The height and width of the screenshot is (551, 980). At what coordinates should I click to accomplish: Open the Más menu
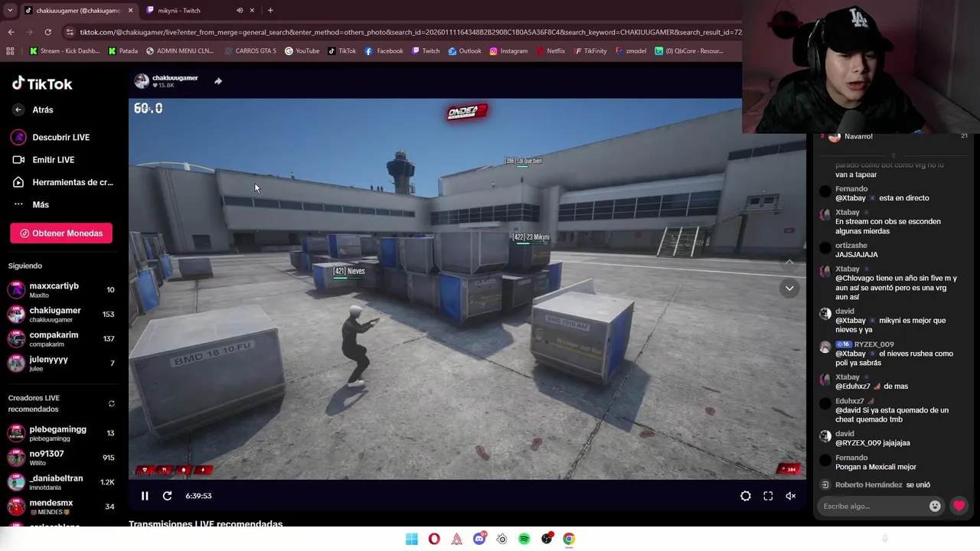pyautogui.click(x=31, y=204)
